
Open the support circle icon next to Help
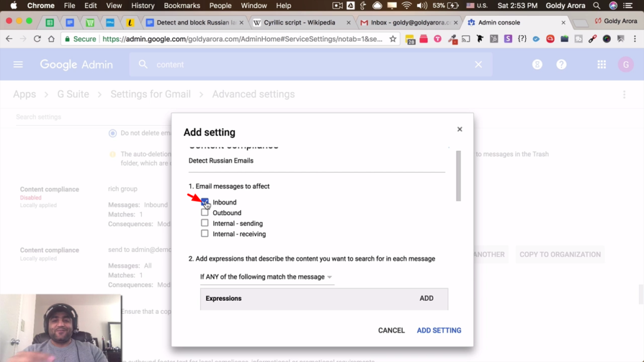point(537,64)
